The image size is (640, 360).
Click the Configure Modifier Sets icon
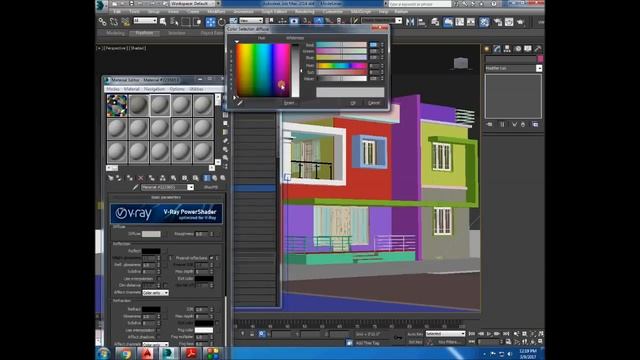pyautogui.click(x=535, y=124)
